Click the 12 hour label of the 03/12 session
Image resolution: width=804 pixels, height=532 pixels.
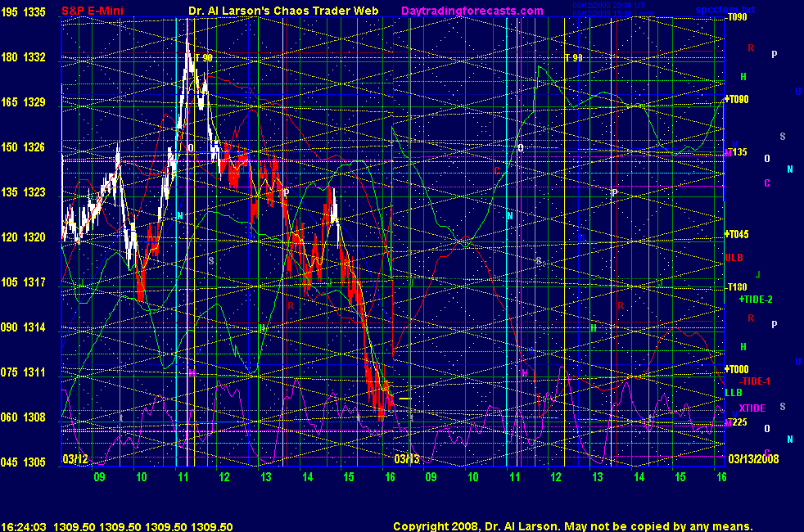click(x=224, y=477)
